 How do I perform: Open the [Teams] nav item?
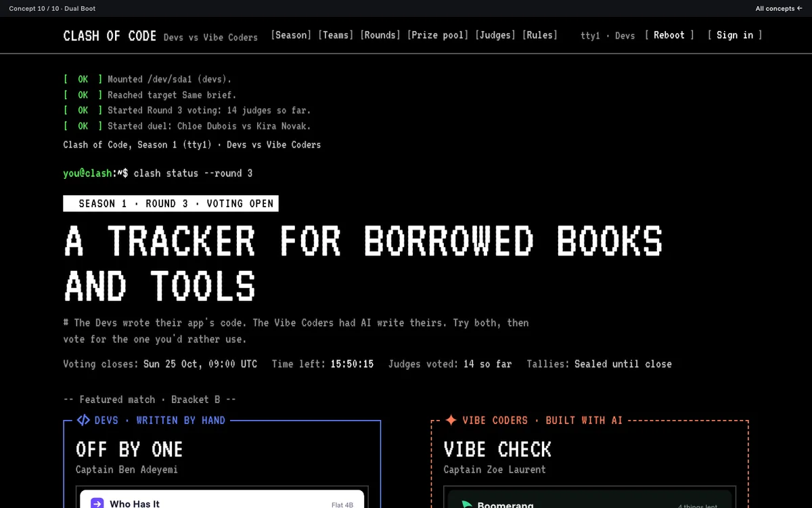(336, 35)
